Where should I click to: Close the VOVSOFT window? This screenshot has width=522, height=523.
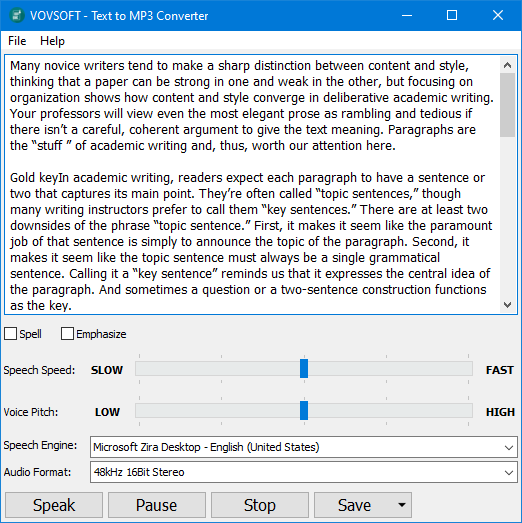[x=498, y=15]
